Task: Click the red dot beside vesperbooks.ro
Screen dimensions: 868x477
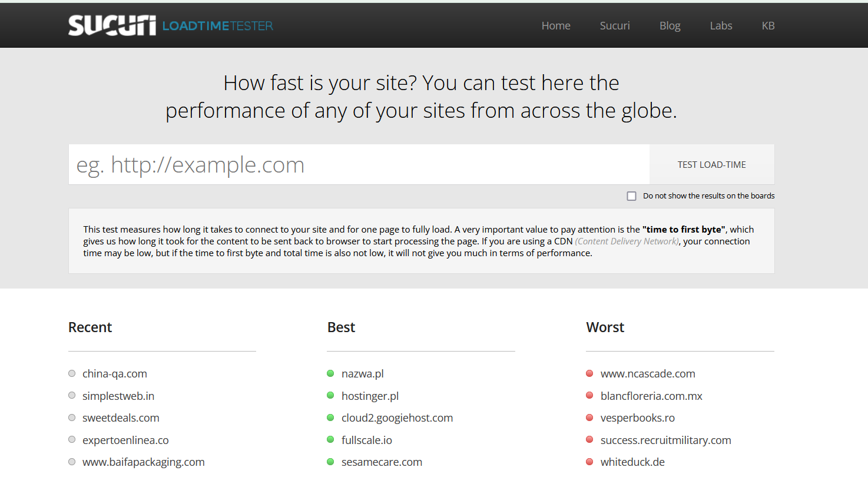Action: [x=589, y=418]
